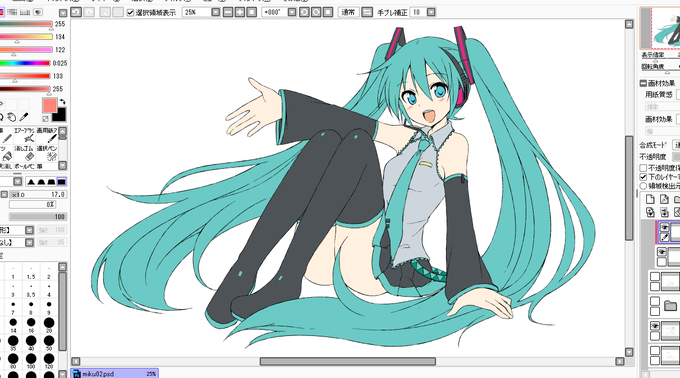Choose the second rounded brush edge shape
Viewport: 680px width, 378px height.
(x=41, y=182)
